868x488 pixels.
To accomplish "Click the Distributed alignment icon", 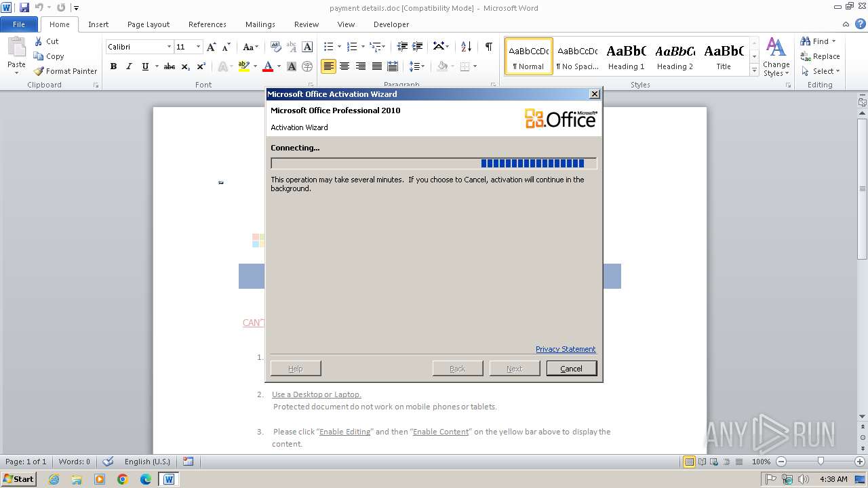I will (x=392, y=66).
